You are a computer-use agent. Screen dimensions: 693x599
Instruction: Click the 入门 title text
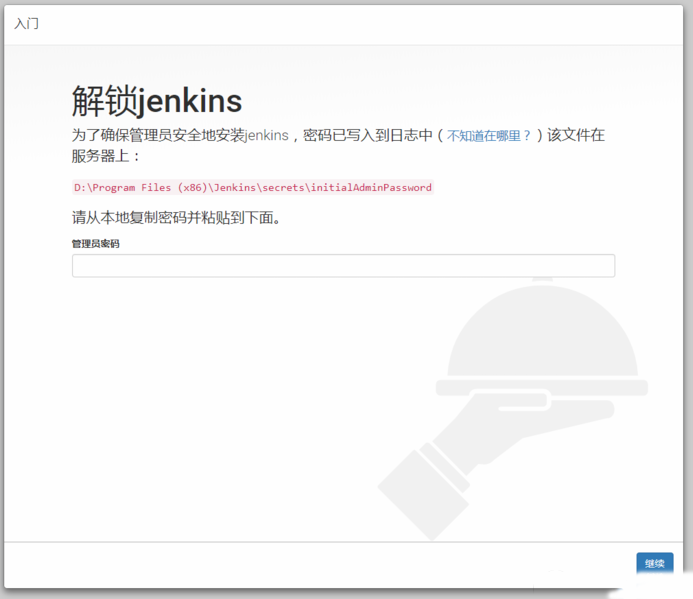coord(27,23)
